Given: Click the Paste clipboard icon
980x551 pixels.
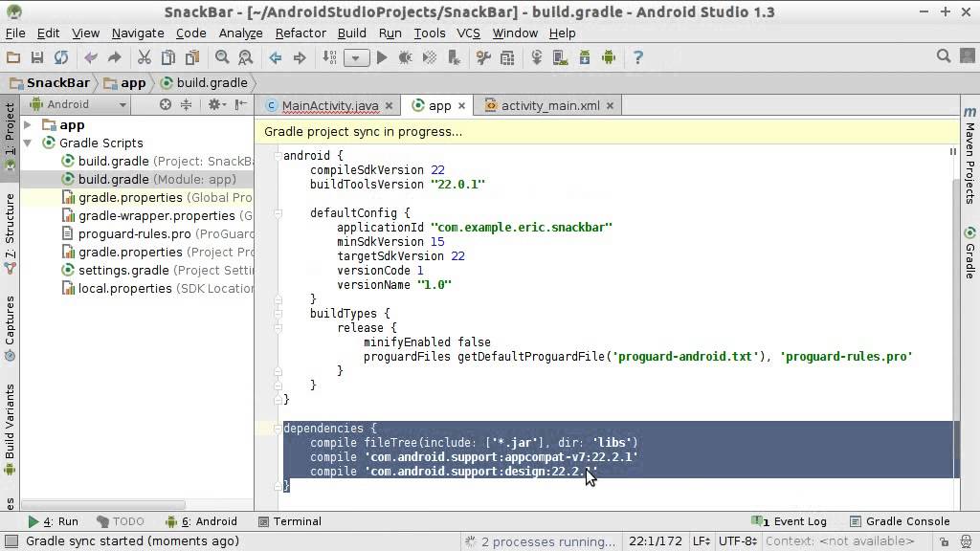Looking at the screenshot, I should tap(192, 57).
